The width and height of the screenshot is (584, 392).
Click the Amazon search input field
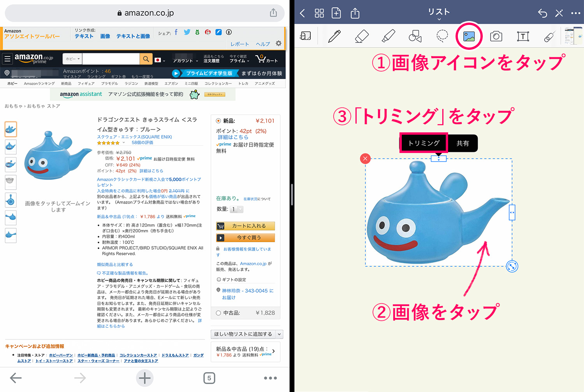pos(111,59)
